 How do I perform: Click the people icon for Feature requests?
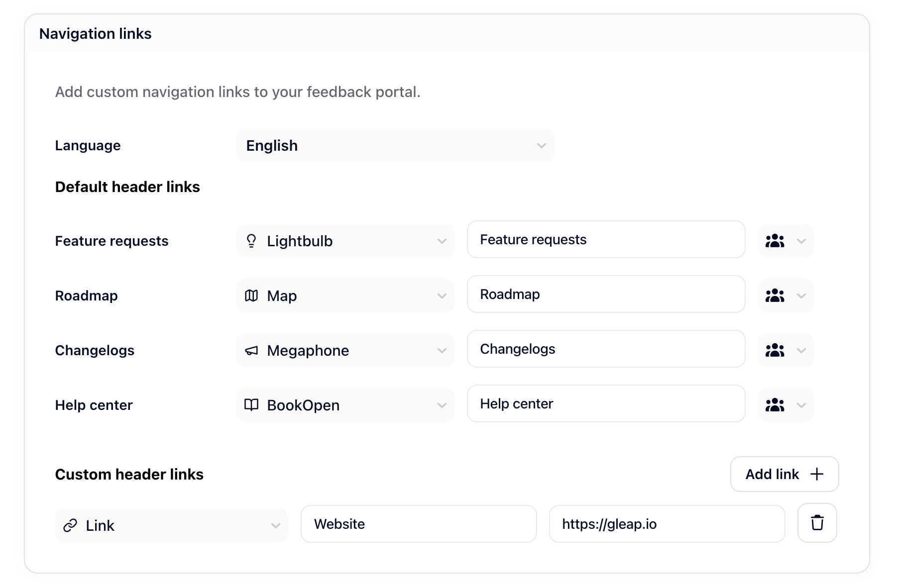(775, 241)
